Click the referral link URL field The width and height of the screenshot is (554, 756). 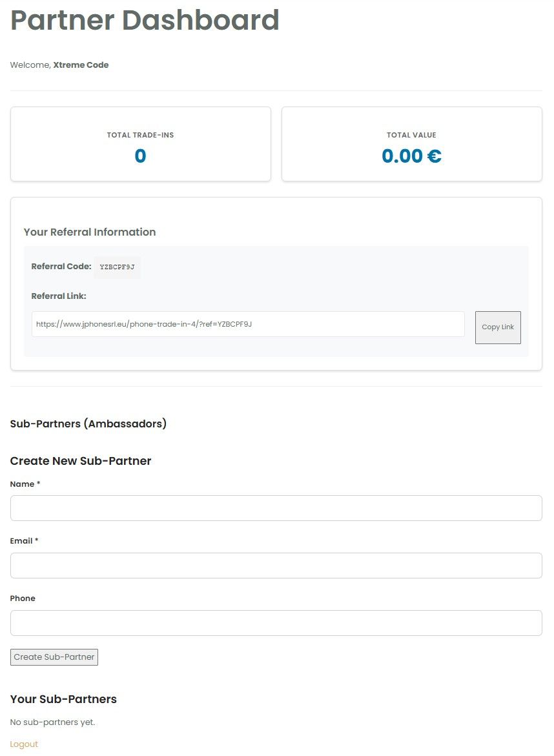(248, 324)
